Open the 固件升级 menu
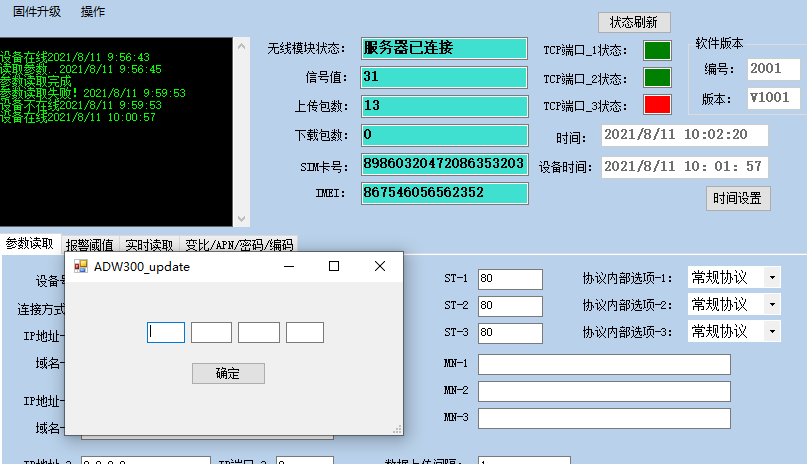Viewport: 807px width, 464px height. (37, 12)
